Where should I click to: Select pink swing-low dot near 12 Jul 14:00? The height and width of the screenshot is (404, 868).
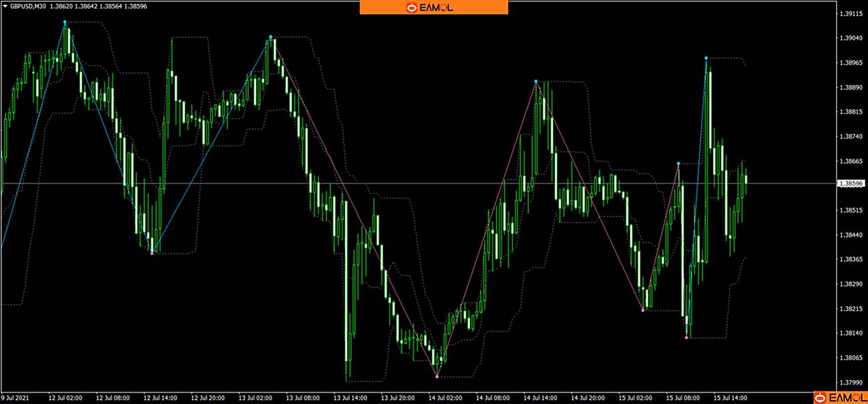pyautogui.click(x=152, y=253)
